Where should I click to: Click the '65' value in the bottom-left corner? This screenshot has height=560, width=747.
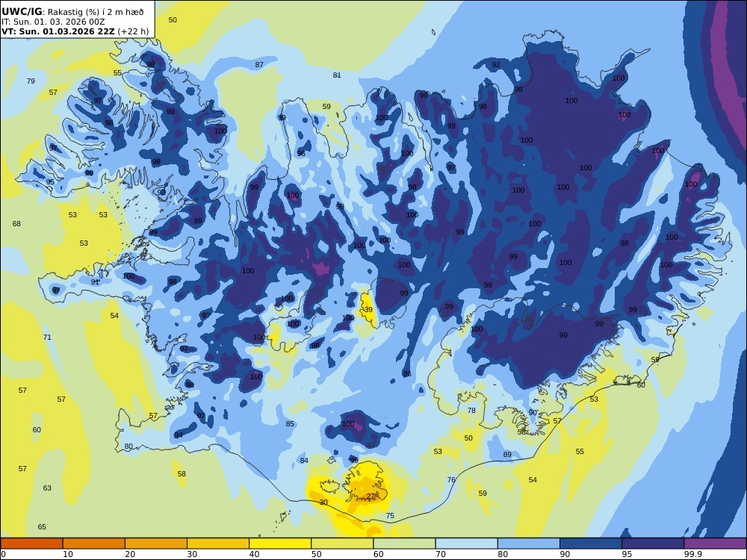coord(42,526)
